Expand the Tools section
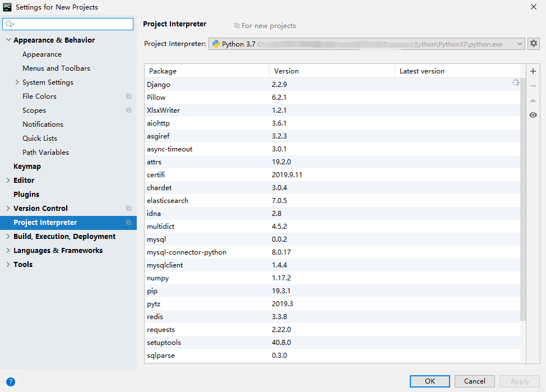Image resolution: width=546 pixels, height=392 pixels. tap(8, 265)
